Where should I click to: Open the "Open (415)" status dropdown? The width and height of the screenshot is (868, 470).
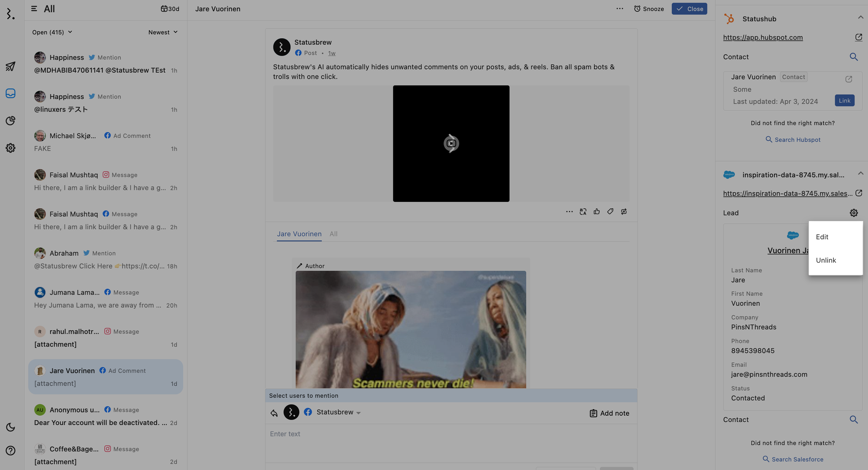(x=51, y=32)
